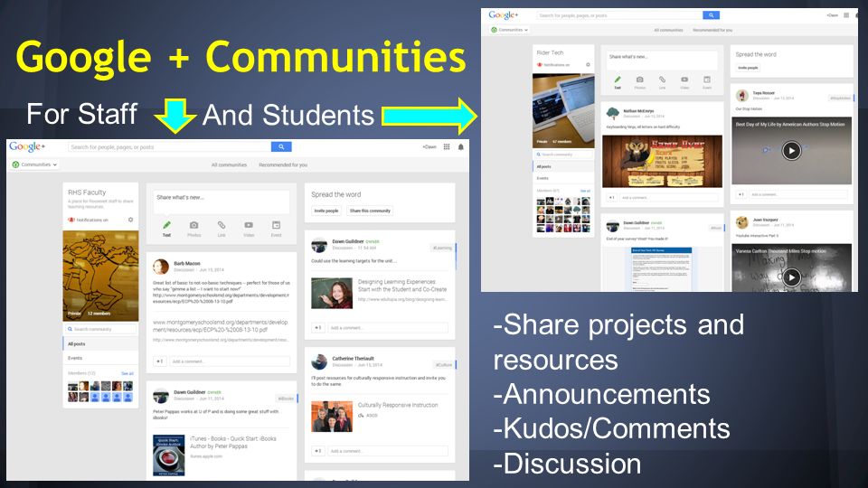This screenshot has width=868, height=488.
Task: Play Best Day of My Life stop motion video
Action: coord(792,151)
